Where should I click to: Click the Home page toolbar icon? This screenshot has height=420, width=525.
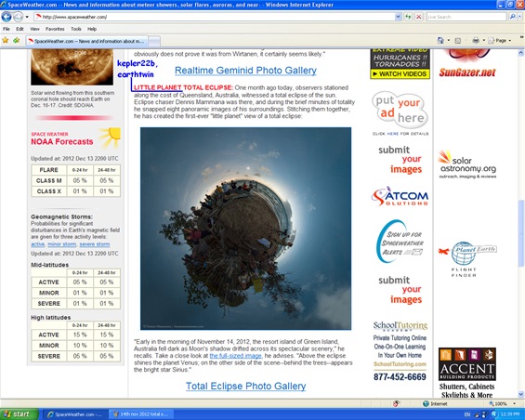440,41
